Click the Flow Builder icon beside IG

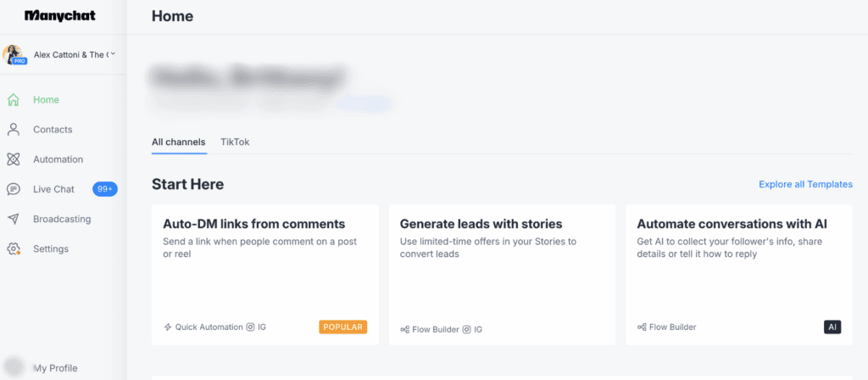404,330
